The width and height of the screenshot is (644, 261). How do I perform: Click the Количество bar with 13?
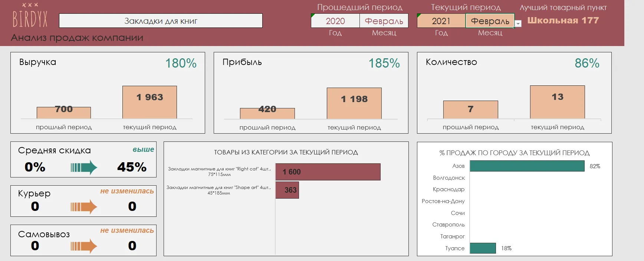(x=558, y=102)
